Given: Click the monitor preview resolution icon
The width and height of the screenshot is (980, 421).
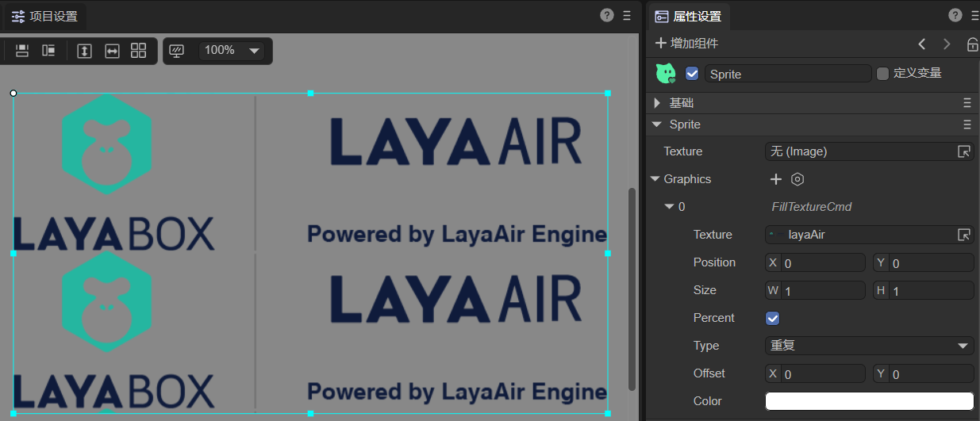Looking at the screenshot, I should tap(177, 51).
